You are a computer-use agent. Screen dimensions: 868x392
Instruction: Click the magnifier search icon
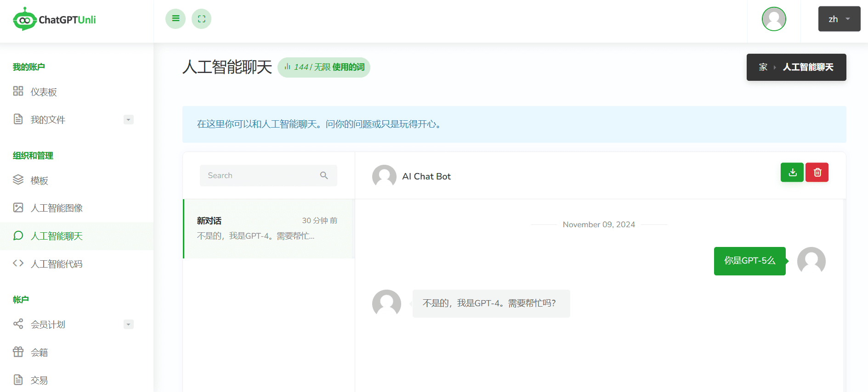[324, 175]
